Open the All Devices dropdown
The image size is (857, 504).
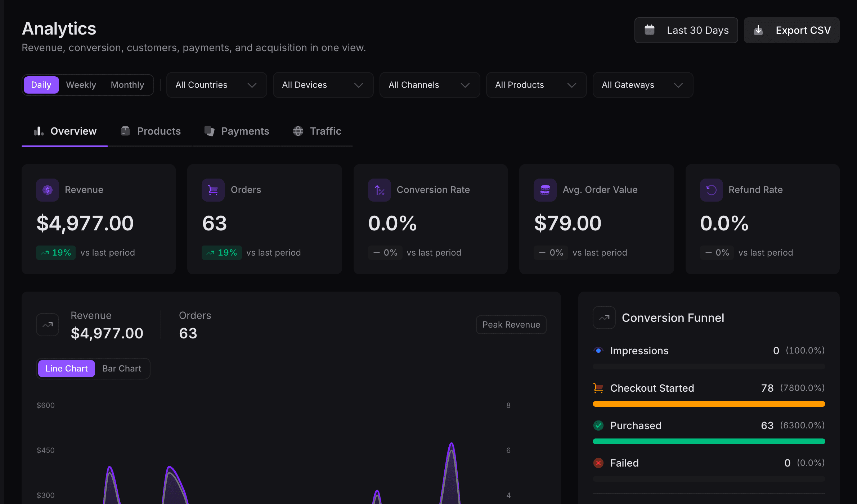[323, 85]
